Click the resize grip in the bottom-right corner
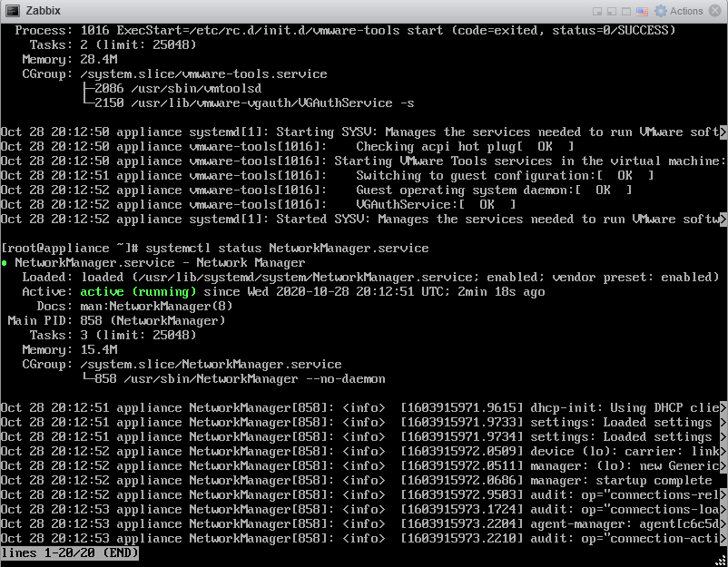Screen dimensions: 728x567 (721, 561)
